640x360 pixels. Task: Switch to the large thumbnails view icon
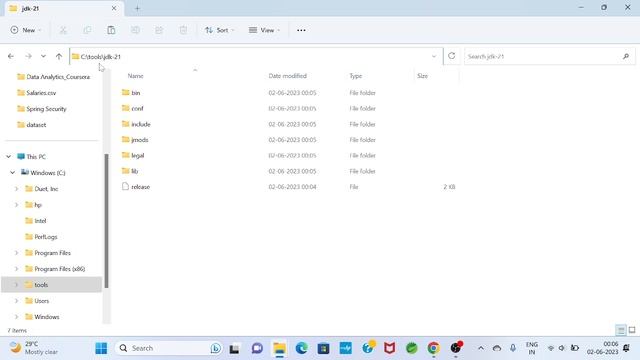[632, 330]
